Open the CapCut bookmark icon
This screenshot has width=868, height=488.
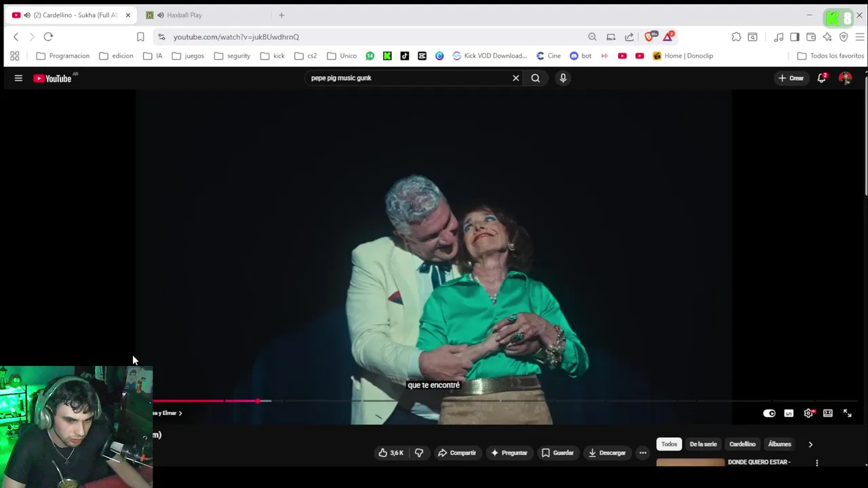pyautogui.click(x=422, y=56)
